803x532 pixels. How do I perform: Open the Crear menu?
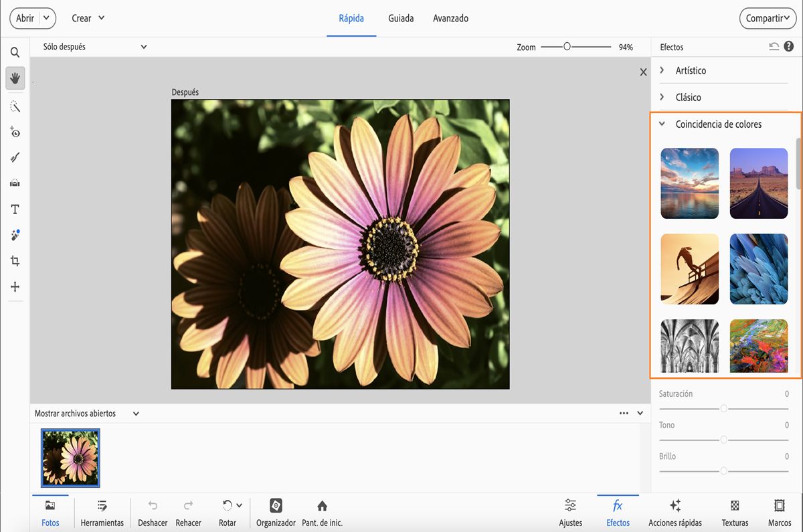tap(88, 18)
